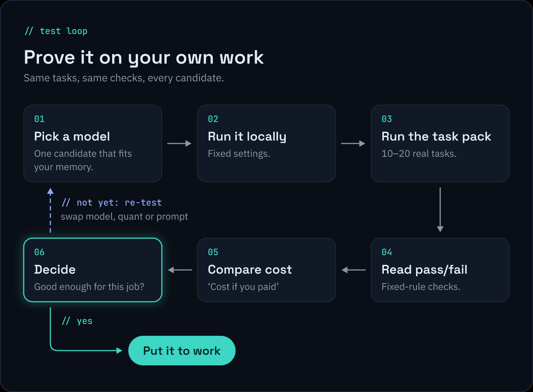Click the "03" step number

tap(387, 119)
